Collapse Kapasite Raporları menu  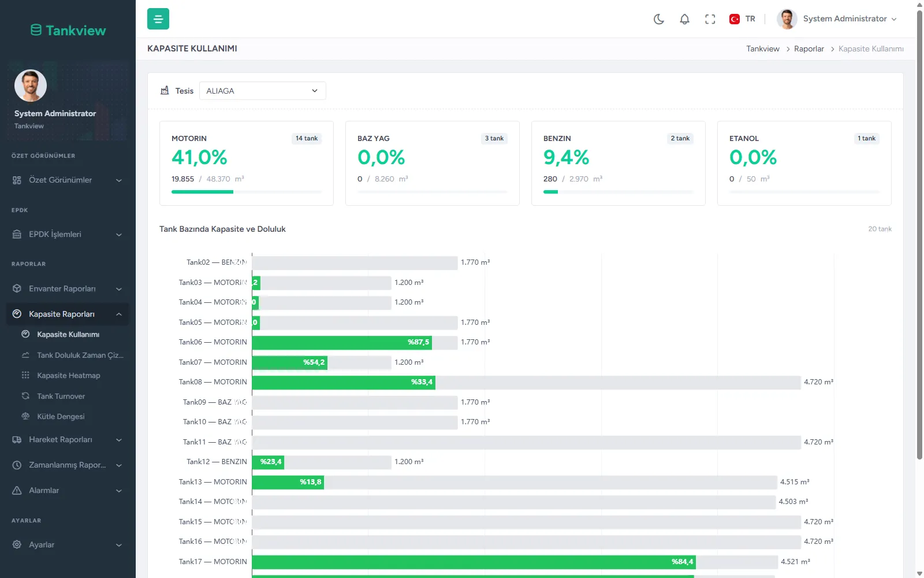[x=68, y=314]
